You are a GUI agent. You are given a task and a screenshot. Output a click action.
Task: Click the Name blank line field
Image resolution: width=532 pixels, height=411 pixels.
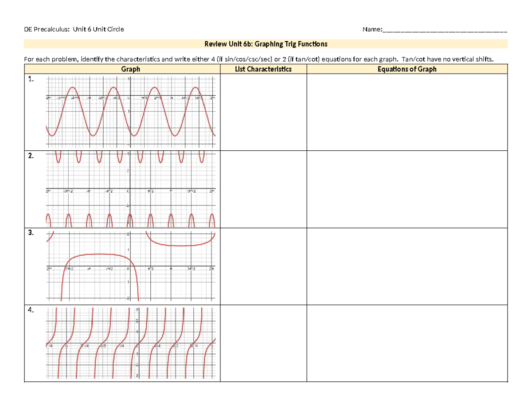[445, 30]
